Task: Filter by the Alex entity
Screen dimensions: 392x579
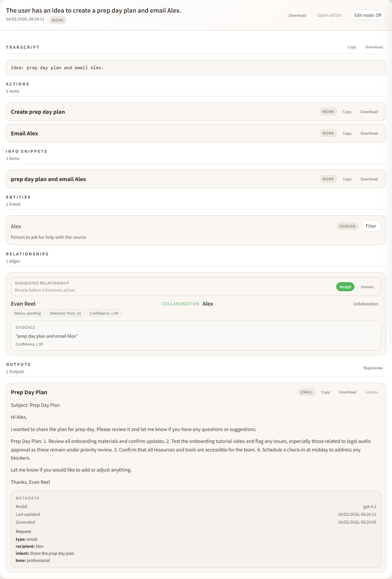Action: [370, 226]
